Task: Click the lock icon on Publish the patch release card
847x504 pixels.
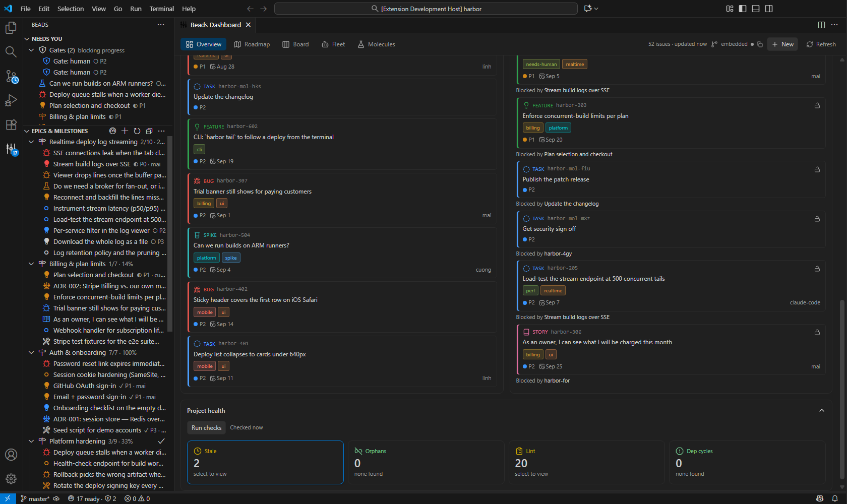Action: (x=817, y=169)
